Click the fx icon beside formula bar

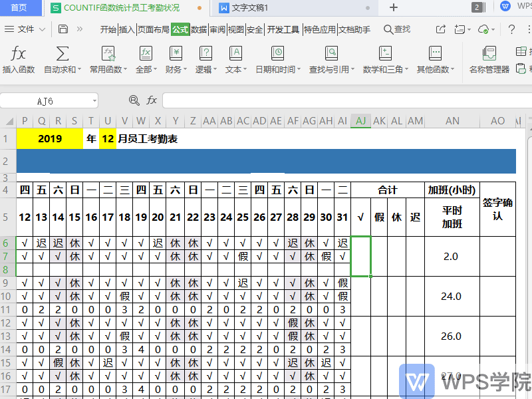152,100
